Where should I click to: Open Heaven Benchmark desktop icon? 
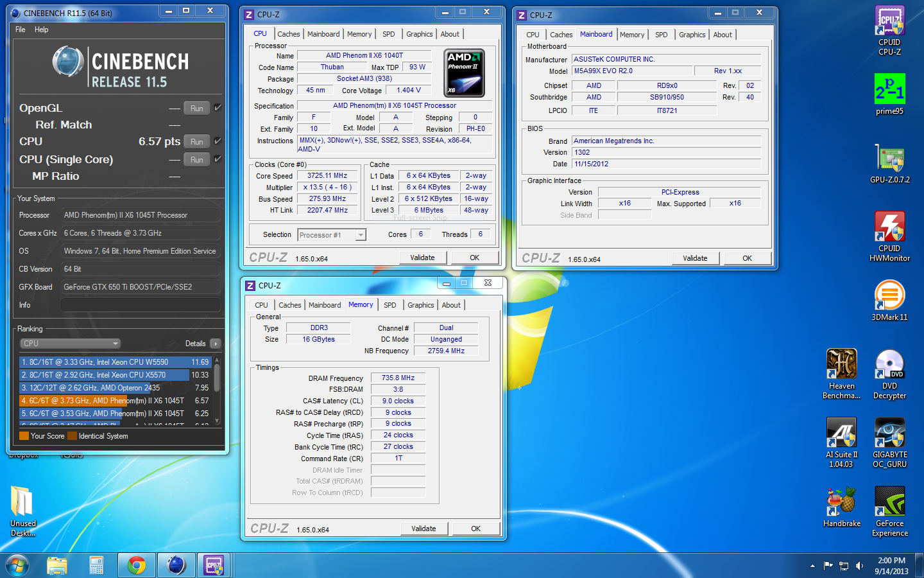pos(842,374)
